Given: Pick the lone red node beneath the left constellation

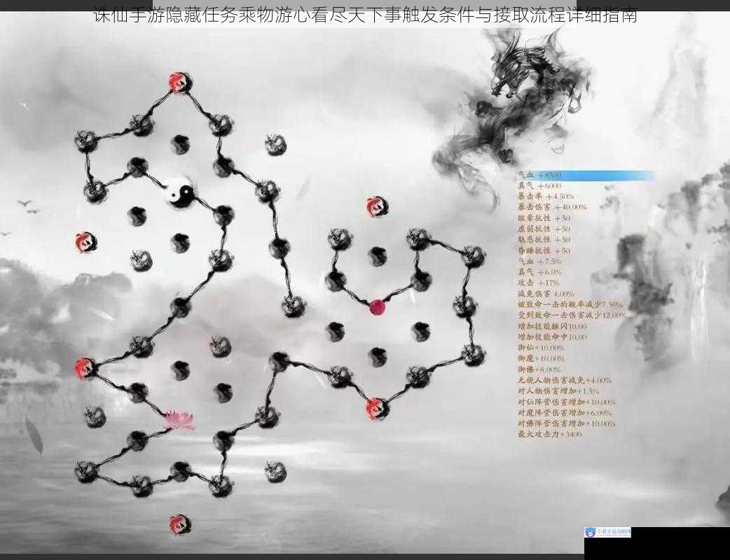Looking at the screenshot, I should [180, 524].
